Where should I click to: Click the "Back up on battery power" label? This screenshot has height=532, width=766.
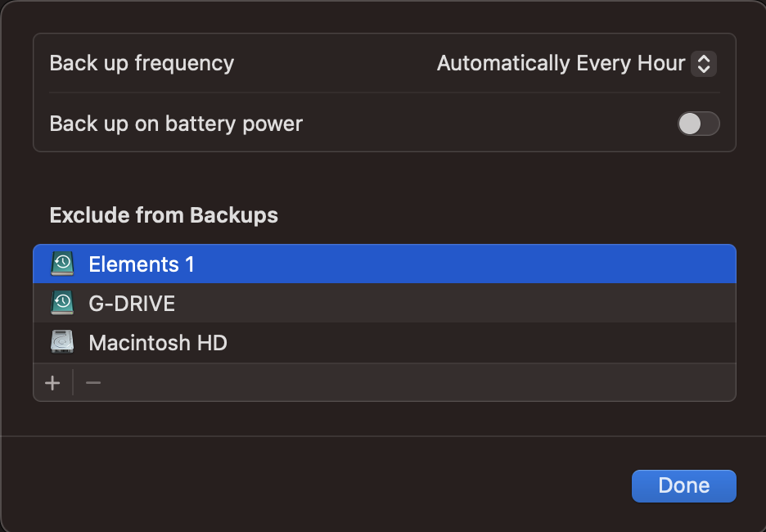[176, 124]
